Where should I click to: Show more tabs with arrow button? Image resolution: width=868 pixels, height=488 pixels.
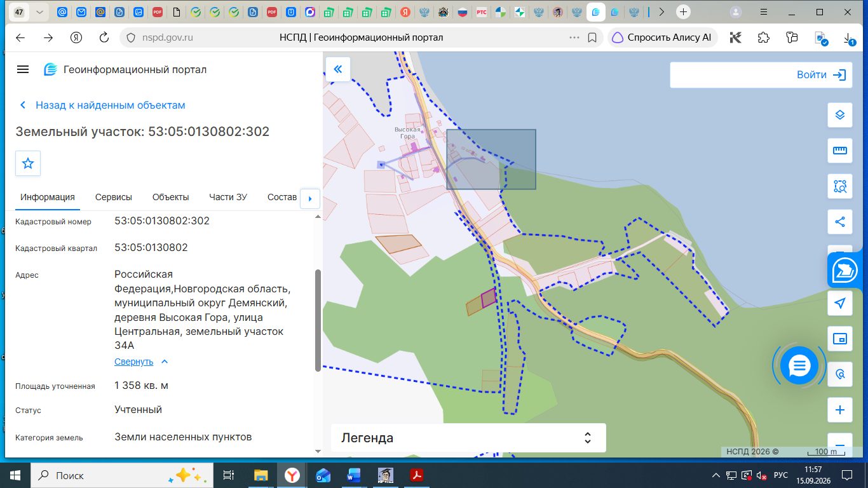309,198
